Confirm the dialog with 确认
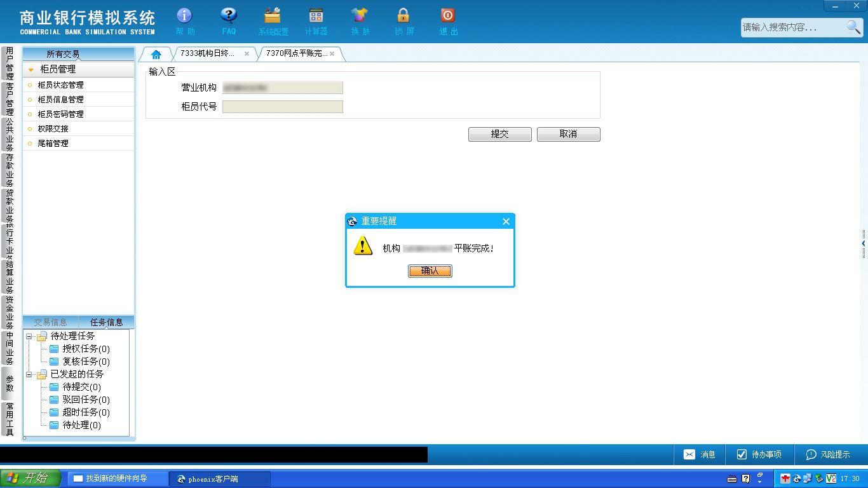Screen dimensions: 868x488 point(430,271)
